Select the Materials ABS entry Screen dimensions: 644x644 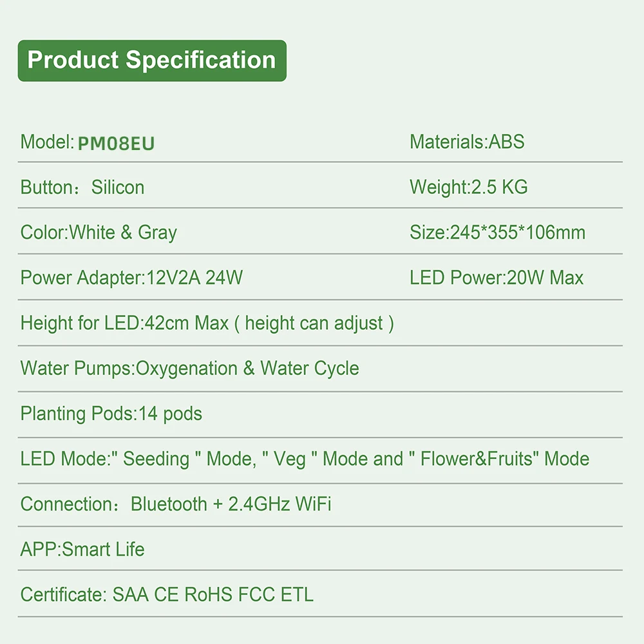click(x=467, y=142)
